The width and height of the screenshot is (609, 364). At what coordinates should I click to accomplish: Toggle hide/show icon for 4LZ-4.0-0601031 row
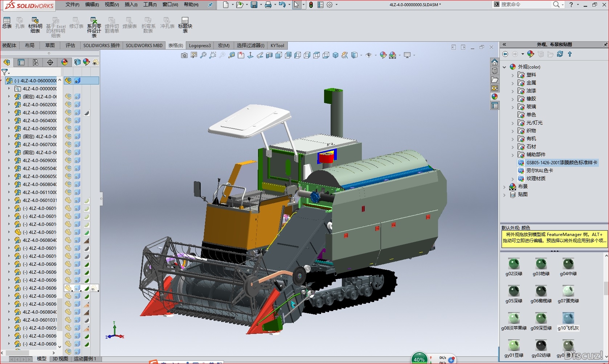click(x=68, y=200)
